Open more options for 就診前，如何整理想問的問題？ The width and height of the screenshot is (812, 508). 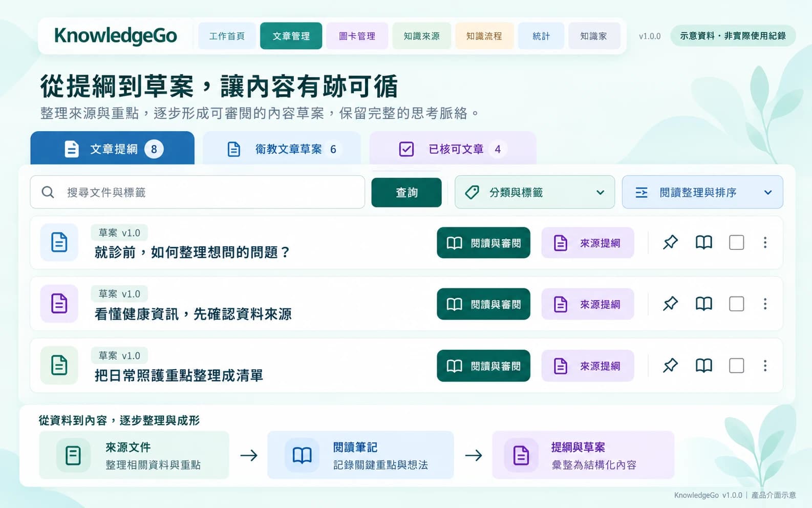[x=765, y=242]
